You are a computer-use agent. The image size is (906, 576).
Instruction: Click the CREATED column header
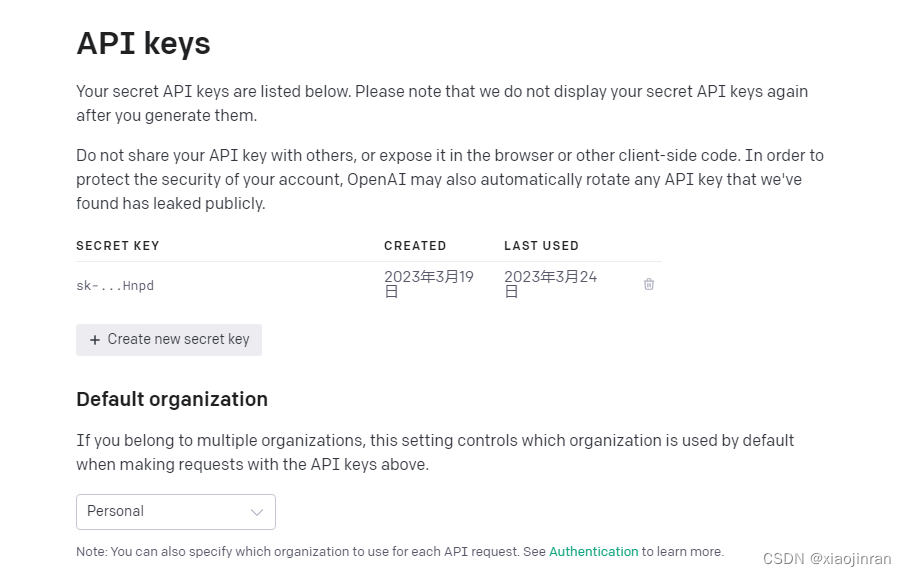point(415,246)
